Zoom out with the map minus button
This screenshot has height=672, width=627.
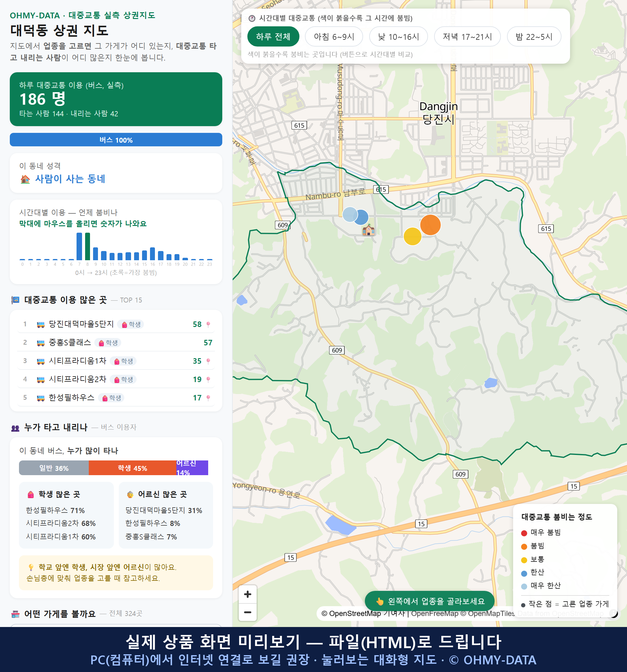click(x=247, y=612)
